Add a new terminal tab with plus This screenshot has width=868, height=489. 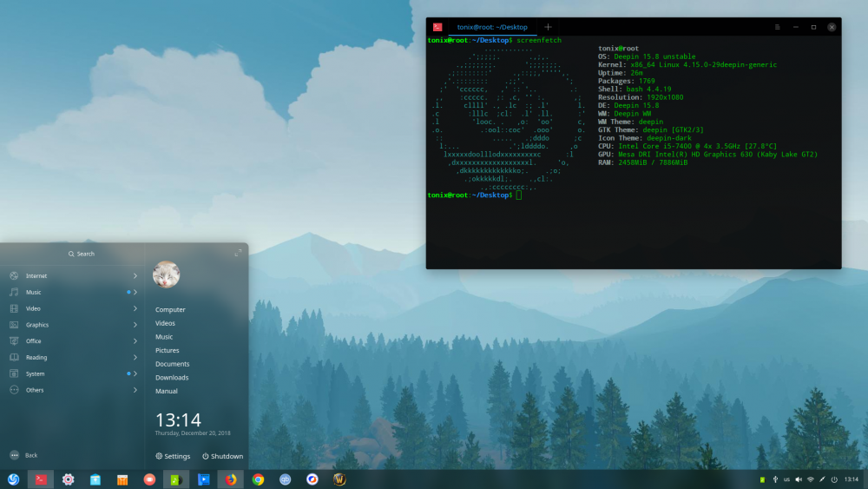[x=548, y=27]
